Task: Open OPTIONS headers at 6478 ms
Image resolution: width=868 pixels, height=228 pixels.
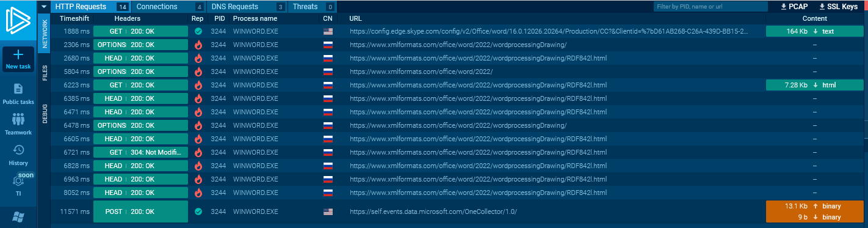Action: pos(140,125)
